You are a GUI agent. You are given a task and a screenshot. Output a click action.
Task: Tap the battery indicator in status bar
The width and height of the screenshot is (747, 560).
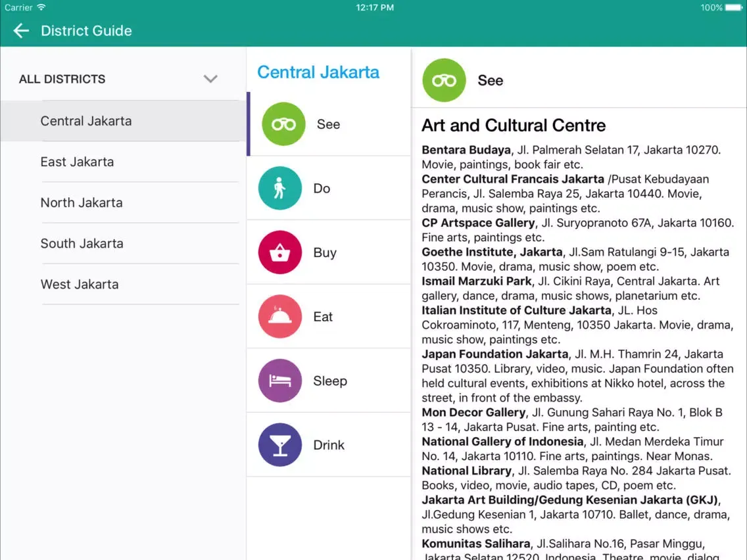tap(734, 8)
